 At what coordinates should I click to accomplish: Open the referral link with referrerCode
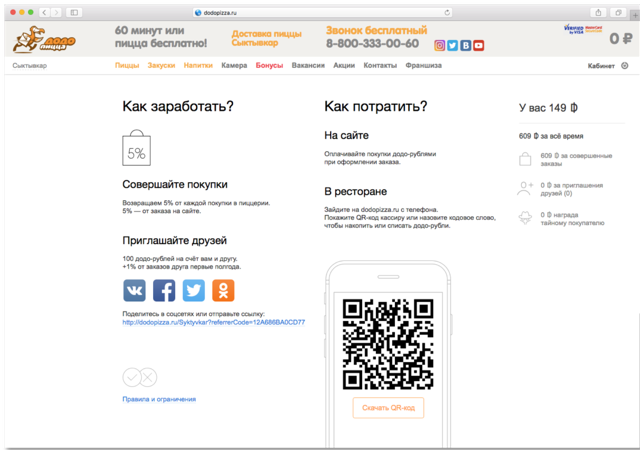(x=213, y=322)
